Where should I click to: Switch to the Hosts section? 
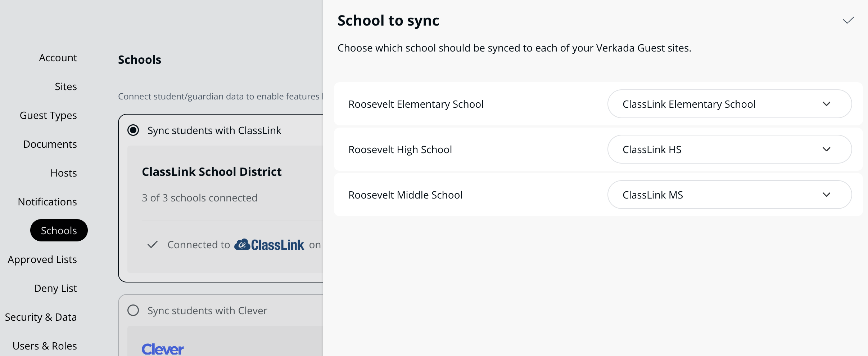(x=64, y=173)
